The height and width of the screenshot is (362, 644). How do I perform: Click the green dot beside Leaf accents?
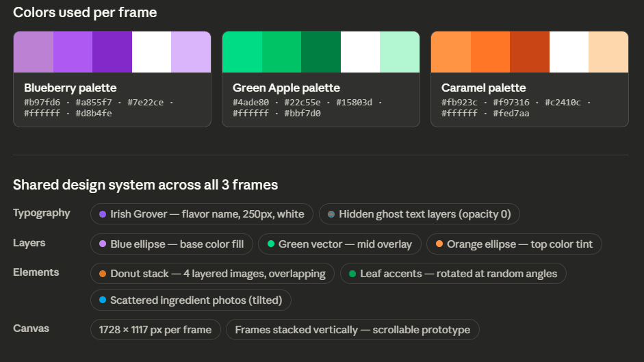click(352, 274)
